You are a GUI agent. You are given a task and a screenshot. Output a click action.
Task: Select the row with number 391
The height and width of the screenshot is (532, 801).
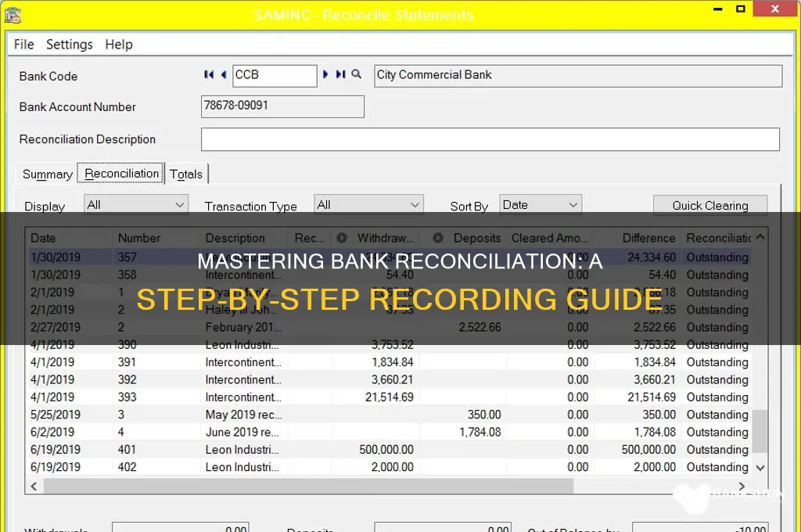click(389, 362)
